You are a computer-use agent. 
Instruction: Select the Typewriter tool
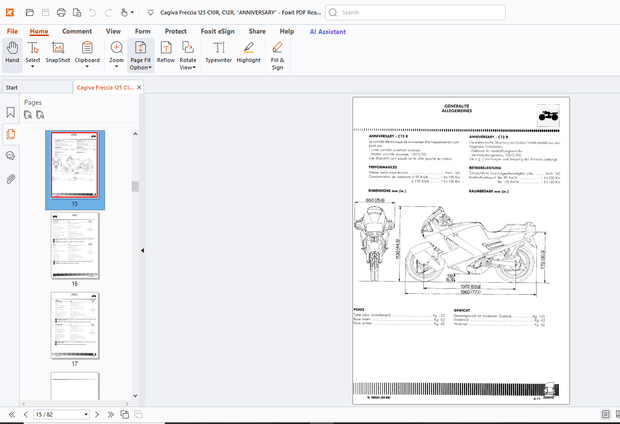pos(219,52)
